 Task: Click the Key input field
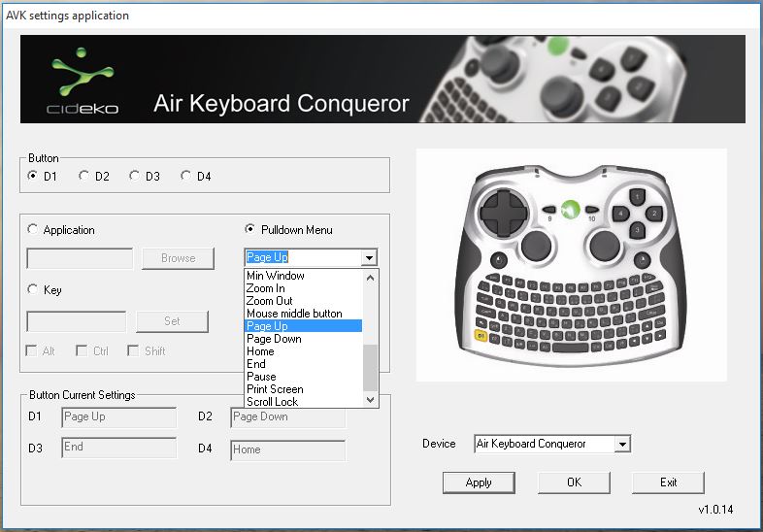pos(77,321)
